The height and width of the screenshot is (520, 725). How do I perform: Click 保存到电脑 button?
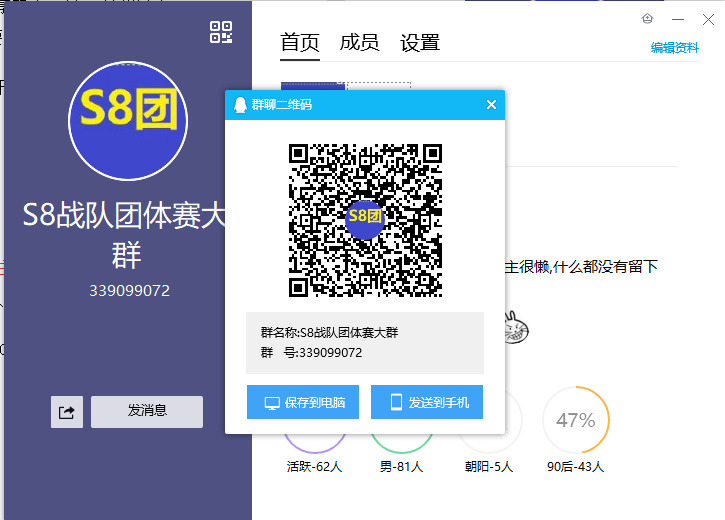tap(305, 402)
